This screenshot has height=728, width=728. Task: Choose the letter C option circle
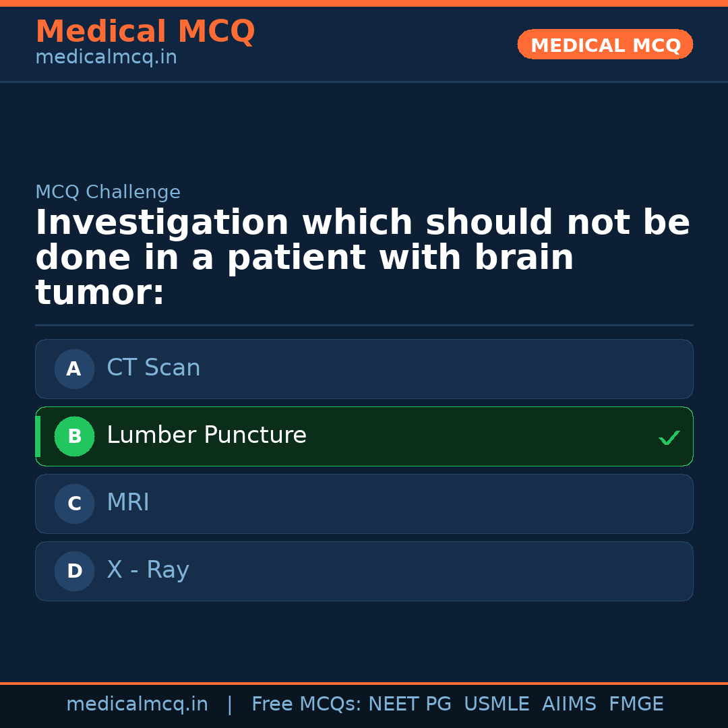click(74, 504)
